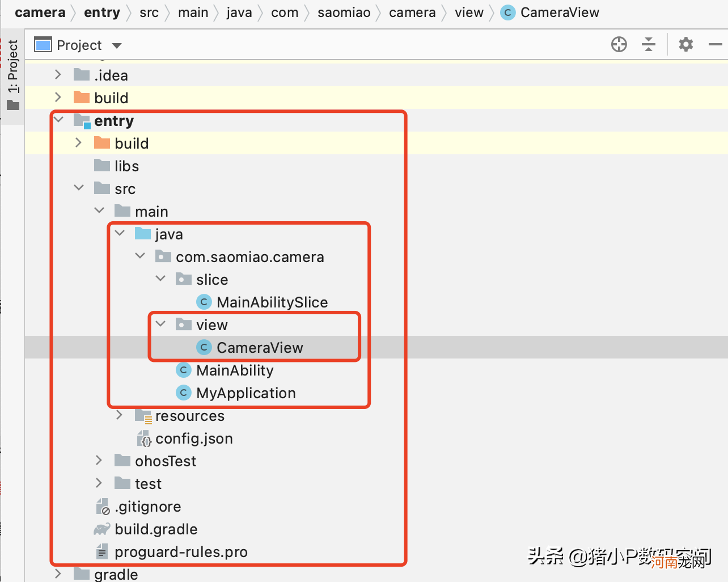Open the Project view mode dropdown
The width and height of the screenshot is (728, 582).
[x=117, y=45]
